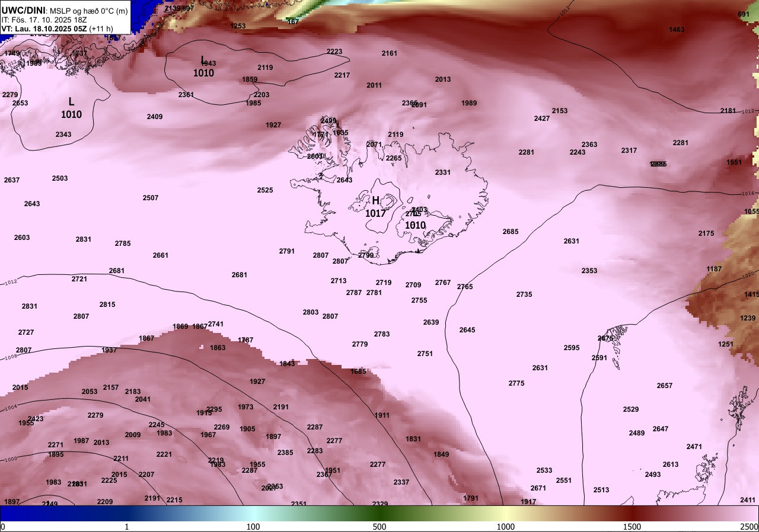This screenshot has height=532, width=759.
Task: Click the height value 2331 over Iceland
Action: coord(443,173)
